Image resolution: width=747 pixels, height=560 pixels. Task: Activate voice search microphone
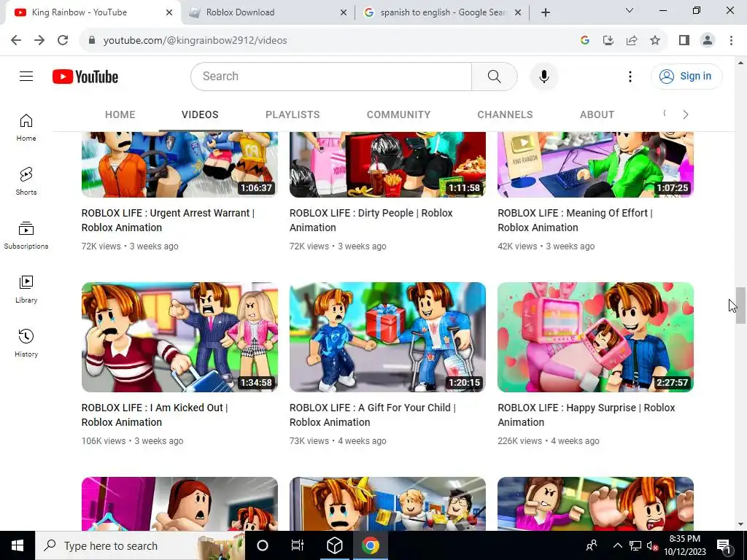point(543,76)
